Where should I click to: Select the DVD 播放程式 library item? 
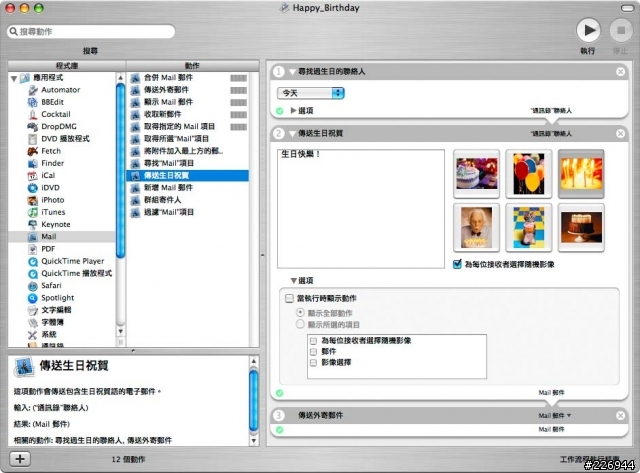tap(65, 139)
